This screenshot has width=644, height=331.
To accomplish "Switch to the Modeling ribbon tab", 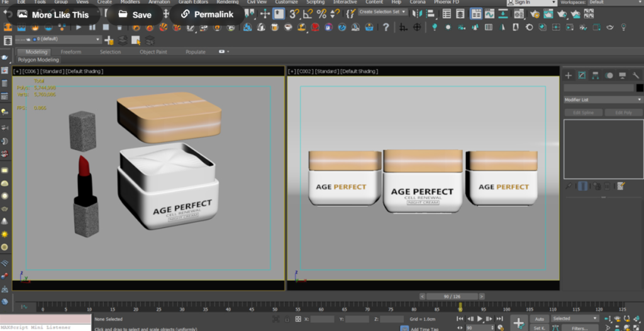I will [x=36, y=52].
